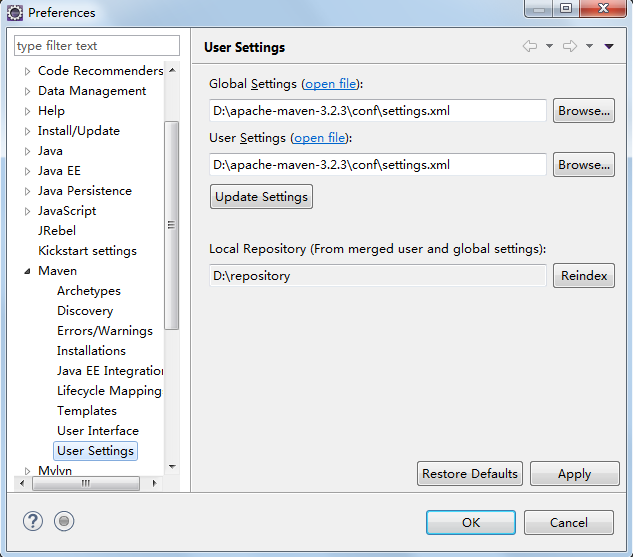The width and height of the screenshot is (633, 557).
Task: Expand the Data Management node
Action: (x=27, y=91)
